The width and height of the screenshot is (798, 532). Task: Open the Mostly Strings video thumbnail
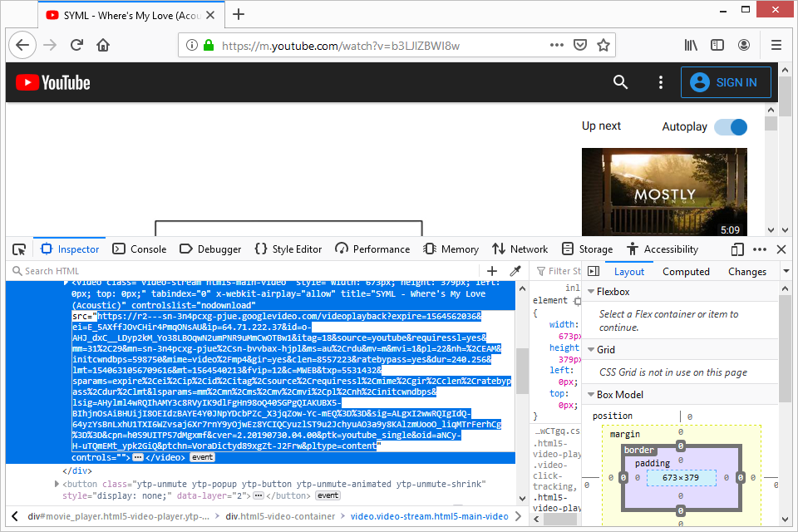[664, 192]
